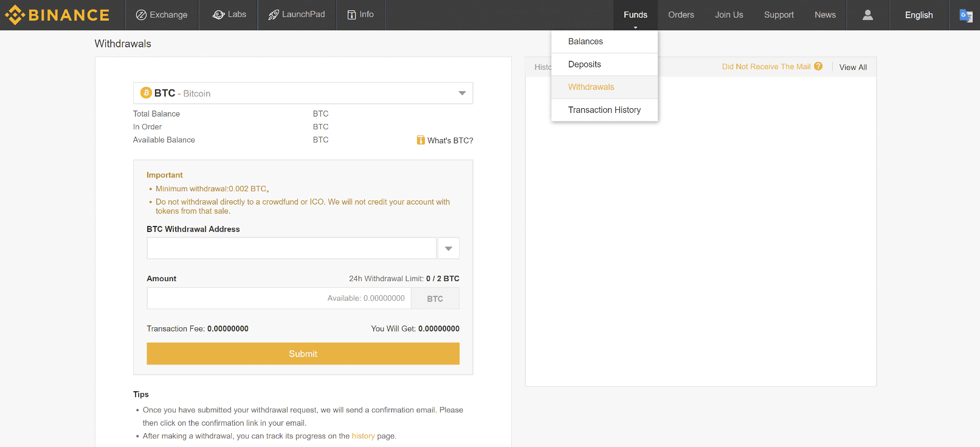This screenshot has width=980, height=447.
Task: Open the user account profile icon
Action: click(x=868, y=15)
